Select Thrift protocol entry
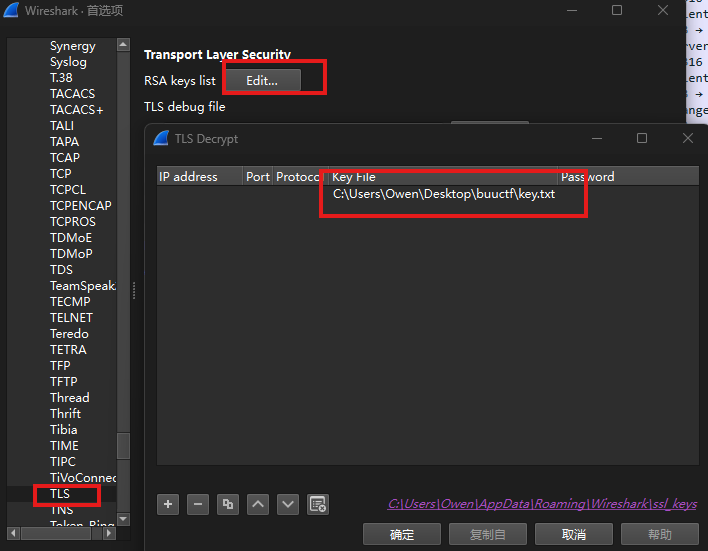 65,414
